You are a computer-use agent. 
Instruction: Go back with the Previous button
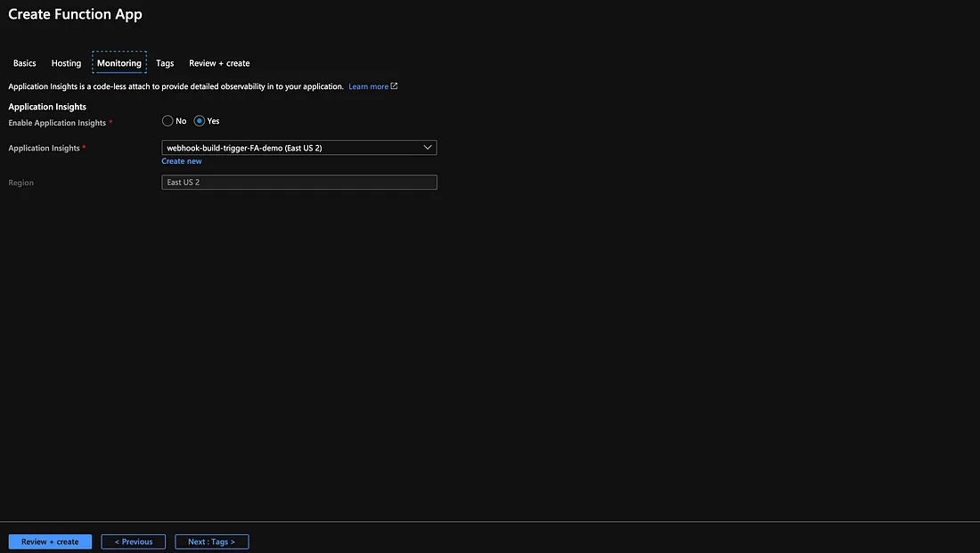coord(133,541)
